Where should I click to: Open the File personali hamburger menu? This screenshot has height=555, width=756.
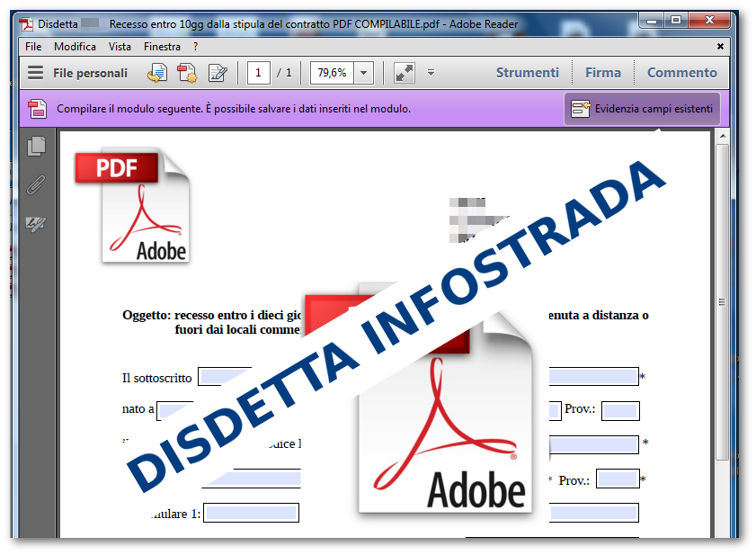point(35,72)
